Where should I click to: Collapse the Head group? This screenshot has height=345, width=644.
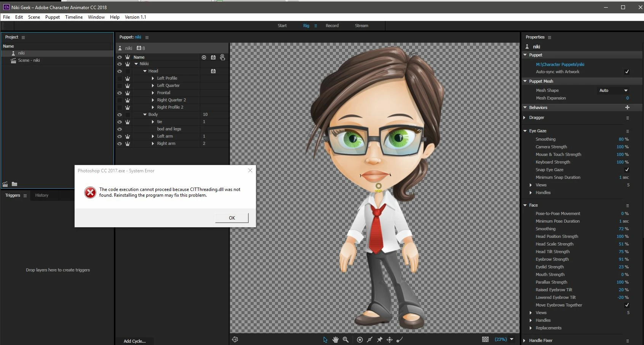point(145,71)
